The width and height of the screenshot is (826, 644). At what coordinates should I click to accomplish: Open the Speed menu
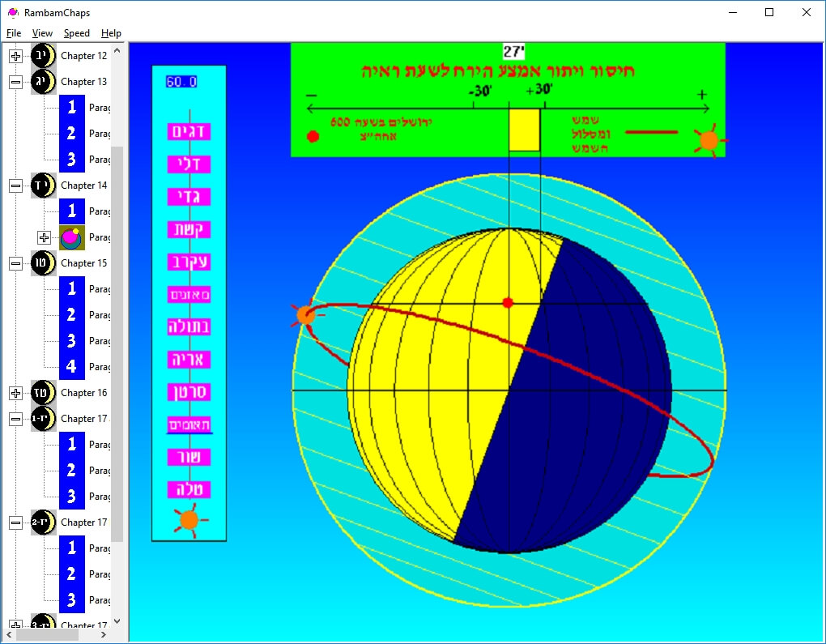point(77,33)
